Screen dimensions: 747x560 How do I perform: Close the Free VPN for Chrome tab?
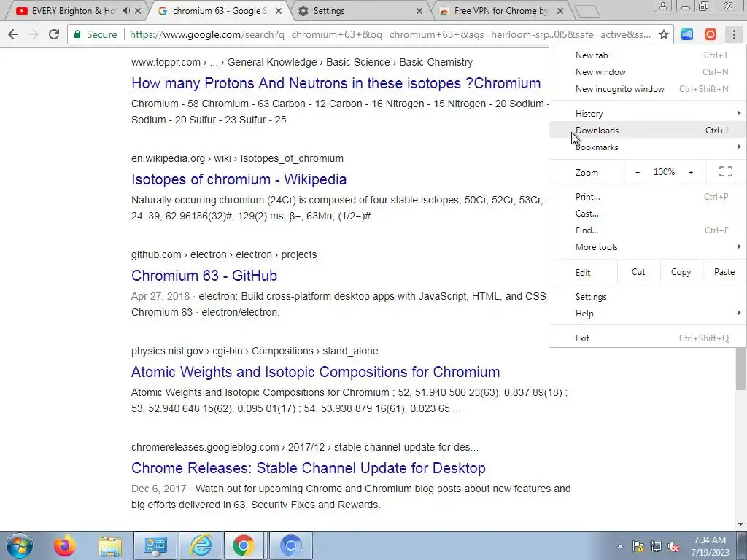click(x=560, y=10)
